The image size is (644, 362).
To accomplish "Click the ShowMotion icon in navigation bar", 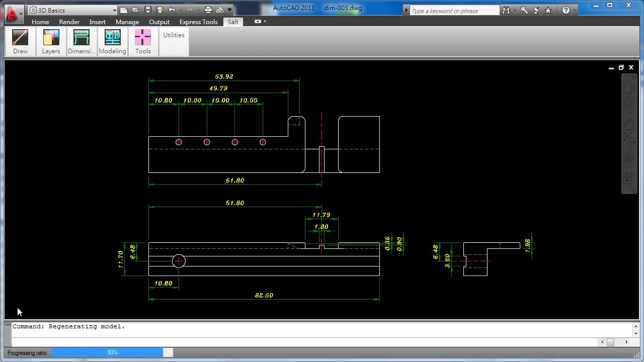I will click(x=629, y=178).
